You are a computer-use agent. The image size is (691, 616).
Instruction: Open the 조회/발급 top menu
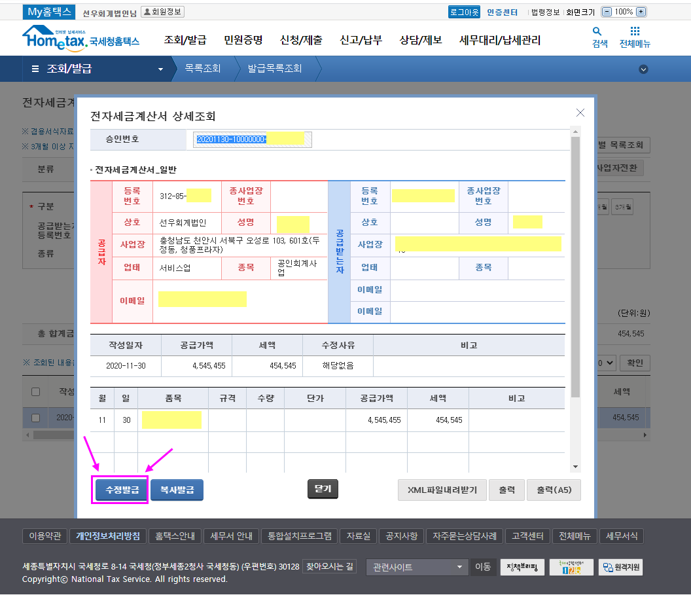[185, 40]
